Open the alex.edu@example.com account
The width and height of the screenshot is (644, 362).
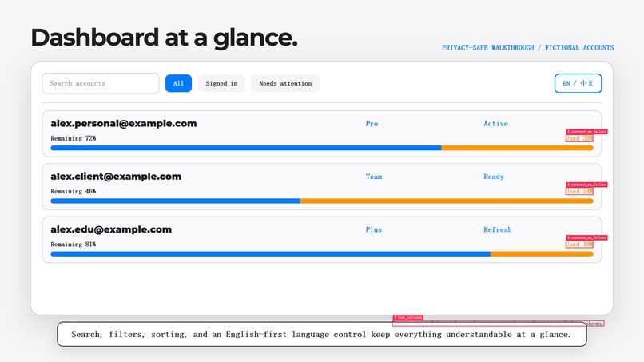pos(111,229)
